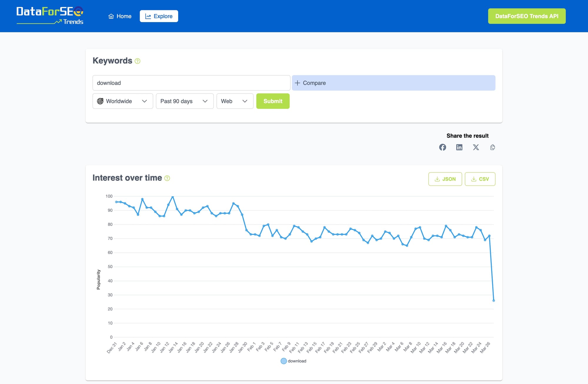Click the Share the result heading

click(467, 136)
